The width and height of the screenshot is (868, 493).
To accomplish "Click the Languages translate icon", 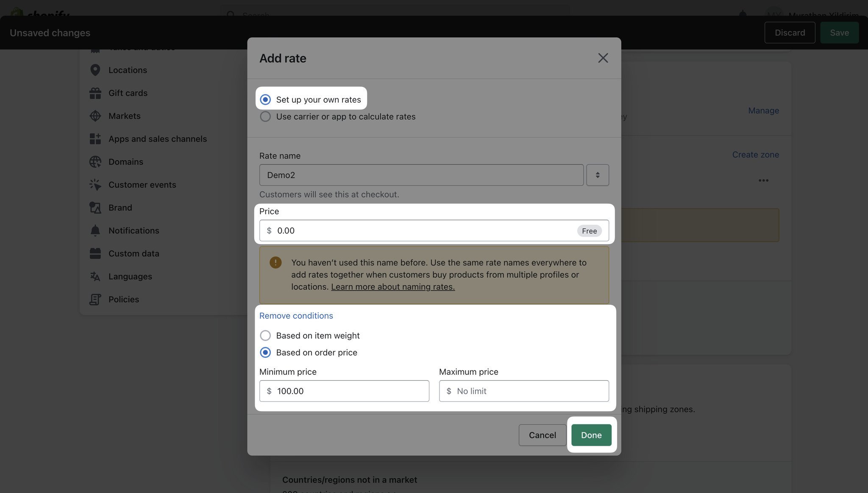I will point(95,276).
